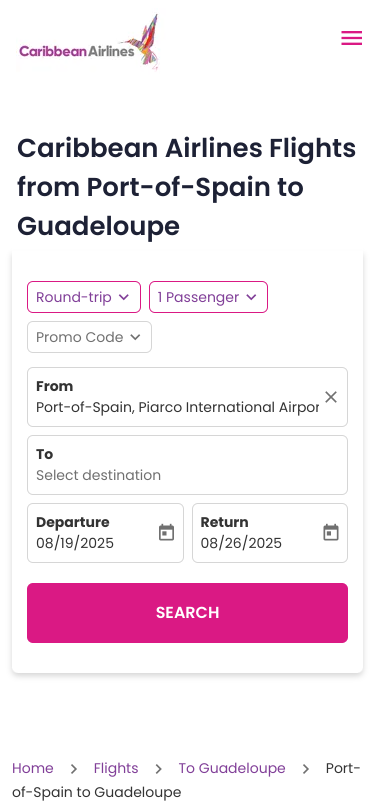This screenshot has width=375, height=812.
Task: Expand the Round-trip trip type dropdown
Action: click(x=84, y=297)
